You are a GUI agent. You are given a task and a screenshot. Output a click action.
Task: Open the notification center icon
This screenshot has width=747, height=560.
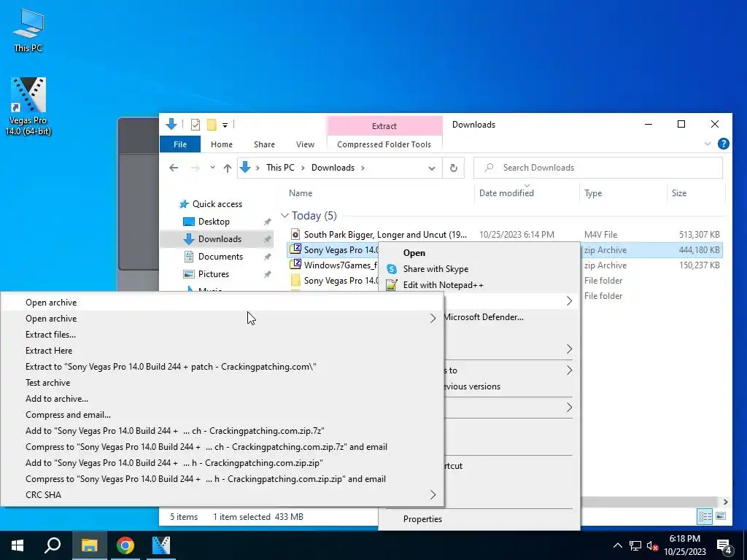724,545
